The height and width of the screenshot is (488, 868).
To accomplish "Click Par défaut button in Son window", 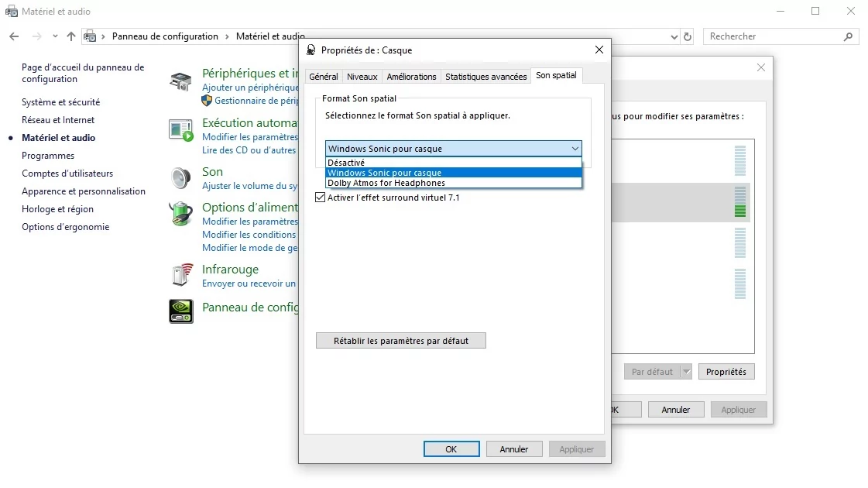I will 652,372.
